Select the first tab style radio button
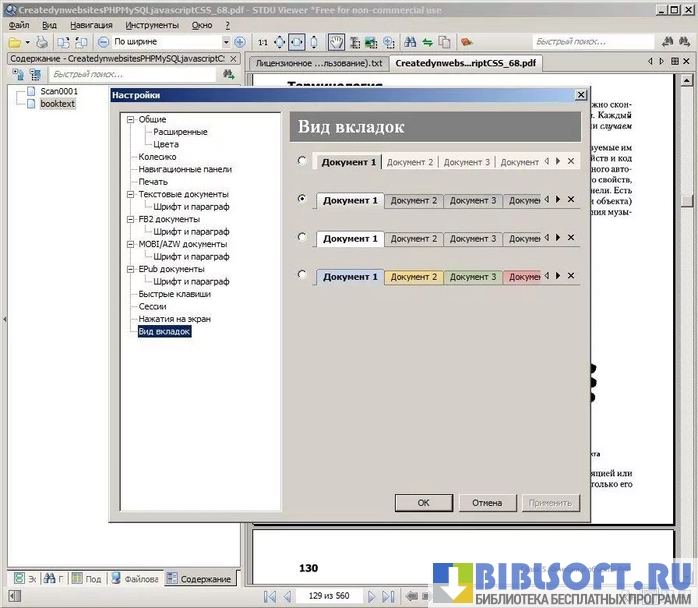Viewport: 698px width, 608px height. (303, 161)
